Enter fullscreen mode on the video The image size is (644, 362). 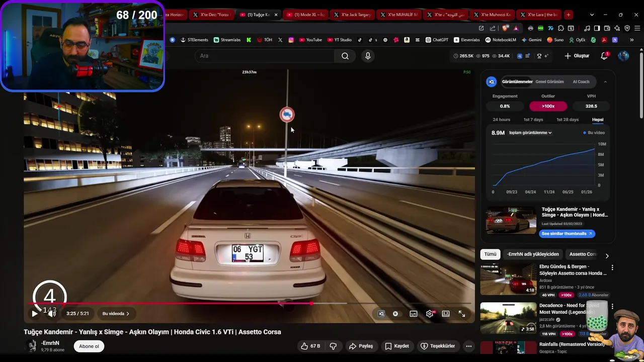point(462,314)
